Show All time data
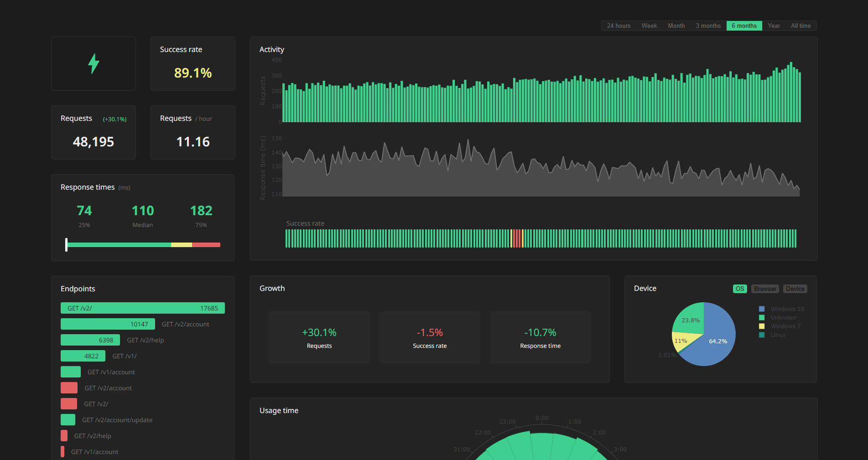The width and height of the screenshot is (868, 460). coord(800,26)
